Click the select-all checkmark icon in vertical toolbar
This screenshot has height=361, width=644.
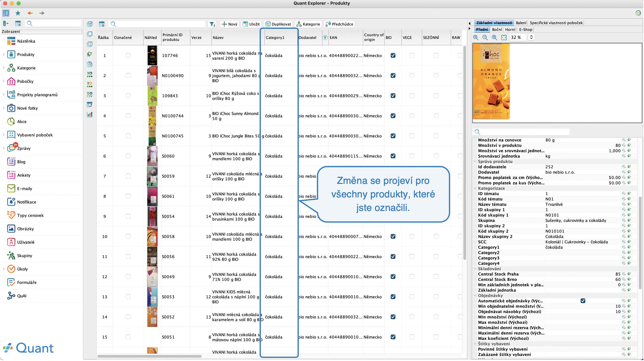click(89, 24)
